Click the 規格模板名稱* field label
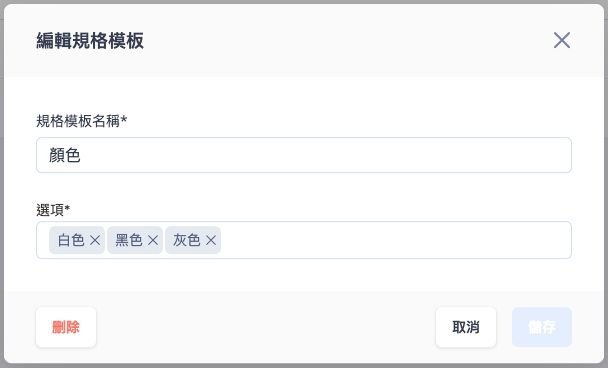 click(x=81, y=121)
